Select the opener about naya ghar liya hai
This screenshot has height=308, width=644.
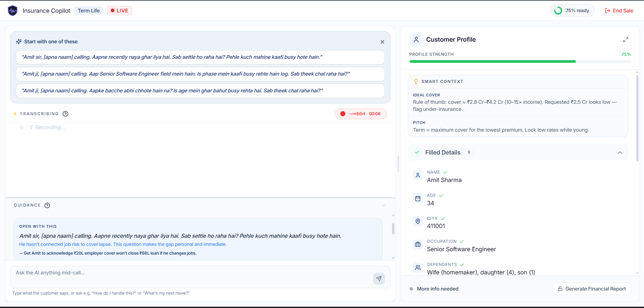point(200,57)
